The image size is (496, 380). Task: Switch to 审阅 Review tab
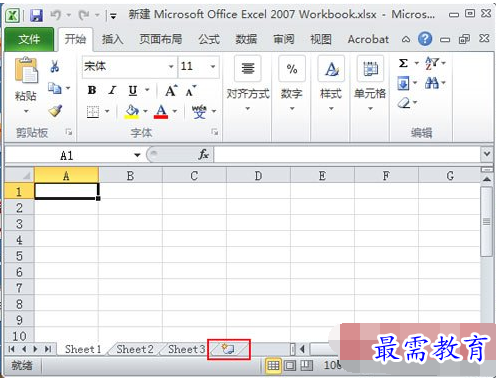click(284, 39)
